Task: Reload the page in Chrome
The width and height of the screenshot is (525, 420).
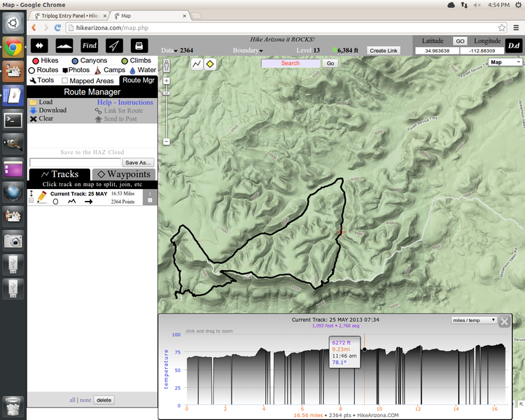Action: 57,28
